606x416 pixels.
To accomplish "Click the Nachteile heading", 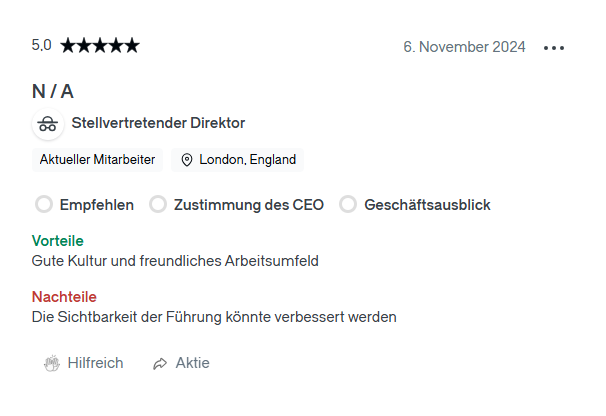I will (64, 297).
